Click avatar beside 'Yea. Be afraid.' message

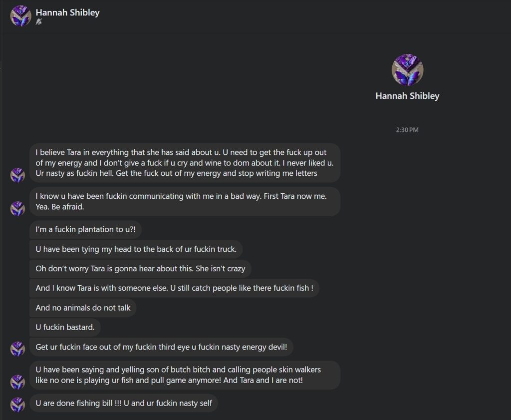[x=17, y=209]
